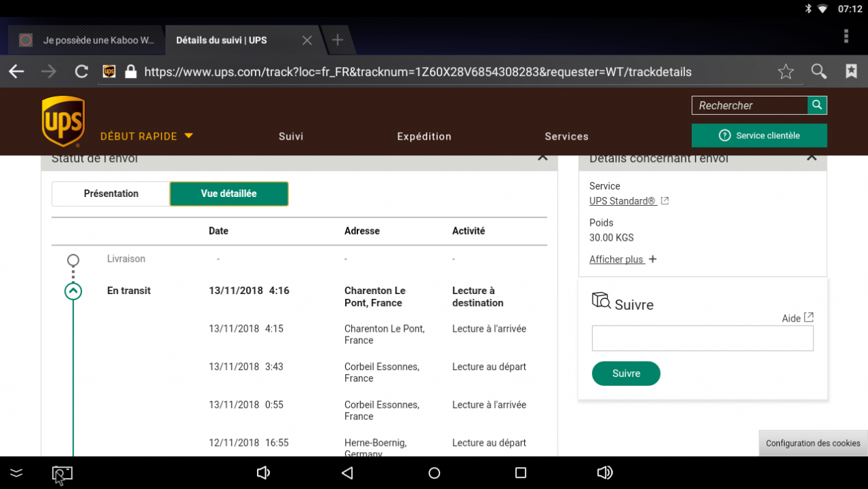Select the Vue détaillée tab
868x489 pixels.
(x=229, y=194)
